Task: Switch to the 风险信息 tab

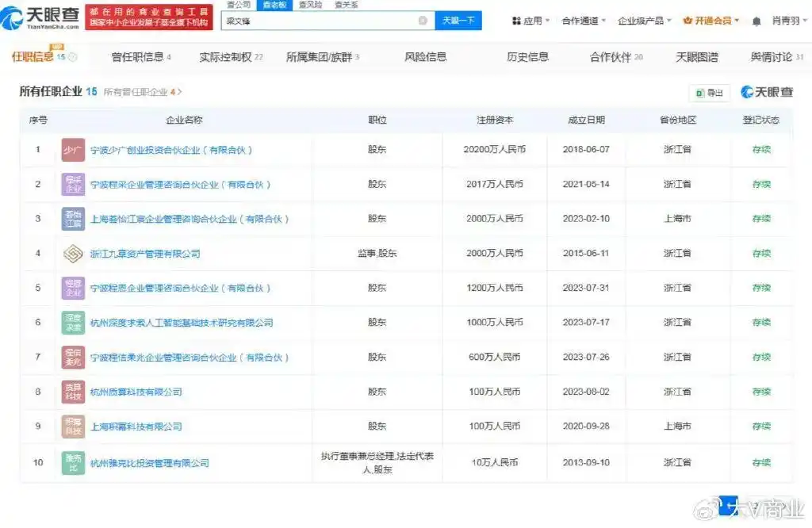Action: [426, 57]
